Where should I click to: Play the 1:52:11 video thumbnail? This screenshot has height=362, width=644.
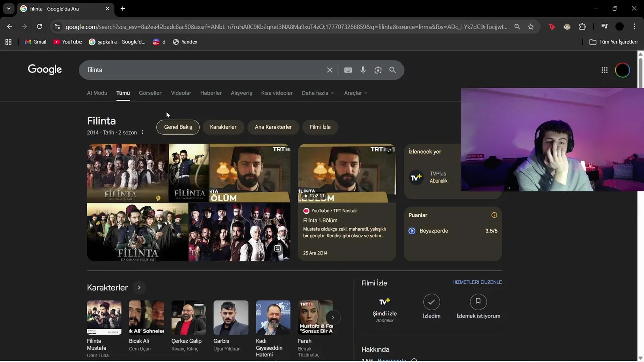tap(347, 173)
